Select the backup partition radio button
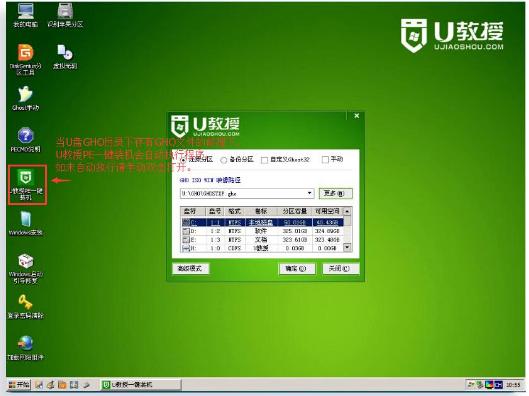Image resolution: width=529 pixels, height=396 pixels. (x=223, y=160)
